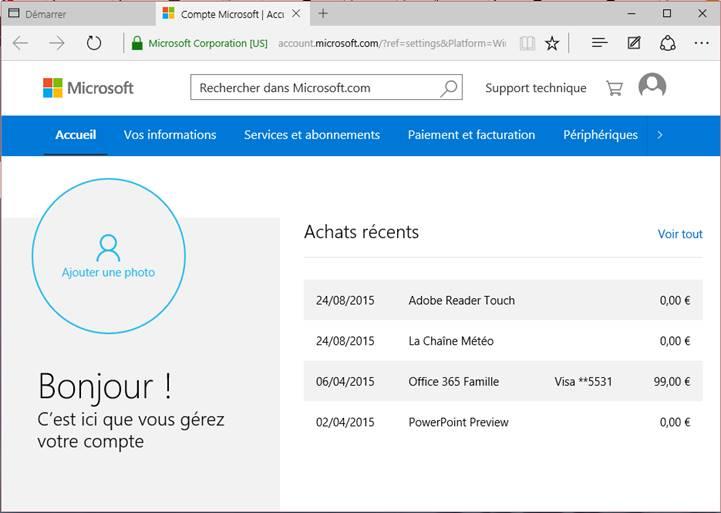Image resolution: width=721 pixels, height=513 pixels.
Task: Go back with the browser back arrow
Action: [x=20, y=43]
